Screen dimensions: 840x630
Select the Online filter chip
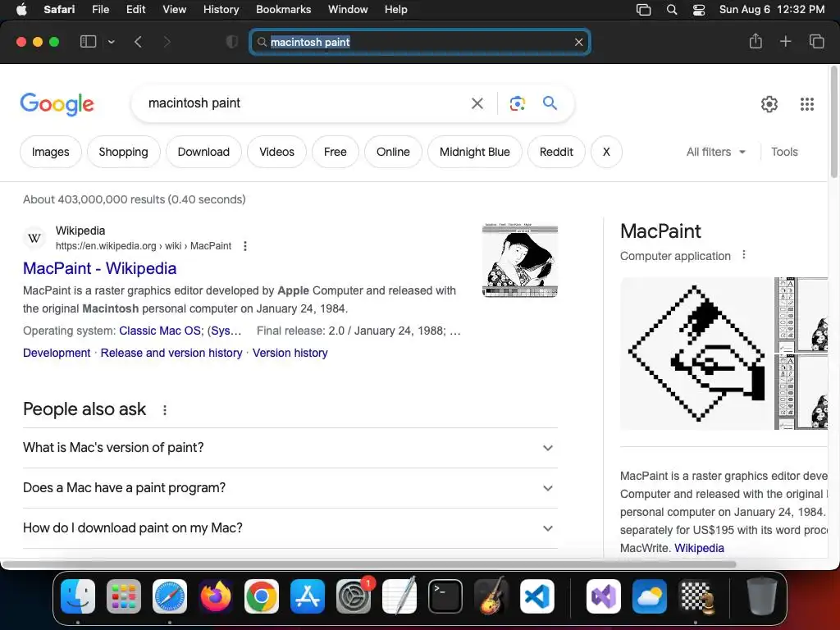tap(393, 152)
